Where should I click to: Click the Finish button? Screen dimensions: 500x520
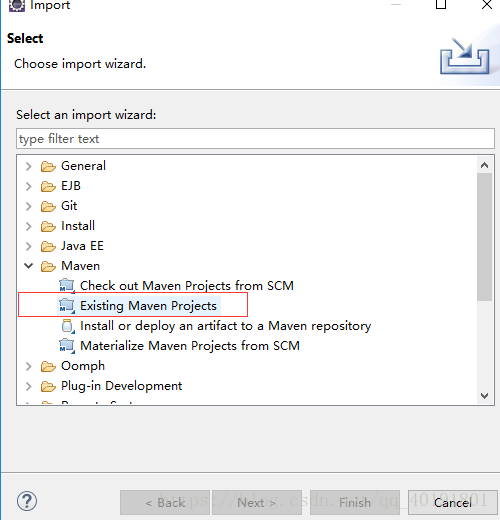click(355, 502)
